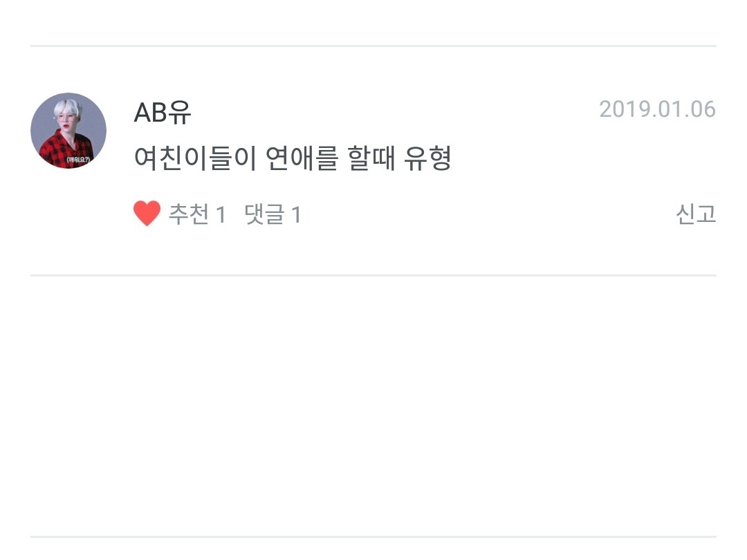
Task: Click the word 여친이들이 in post
Action: (x=195, y=159)
